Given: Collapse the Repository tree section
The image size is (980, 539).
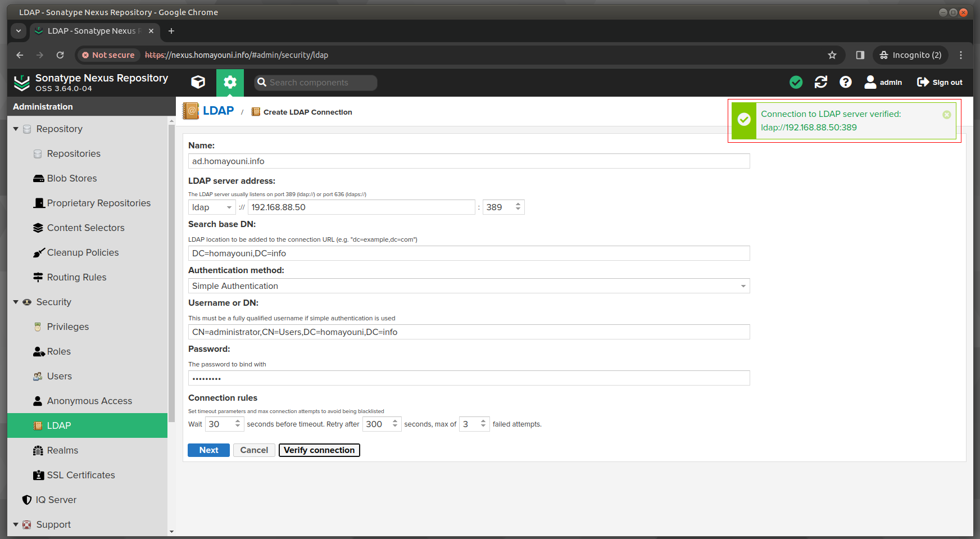Looking at the screenshot, I should click(x=16, y=129).
